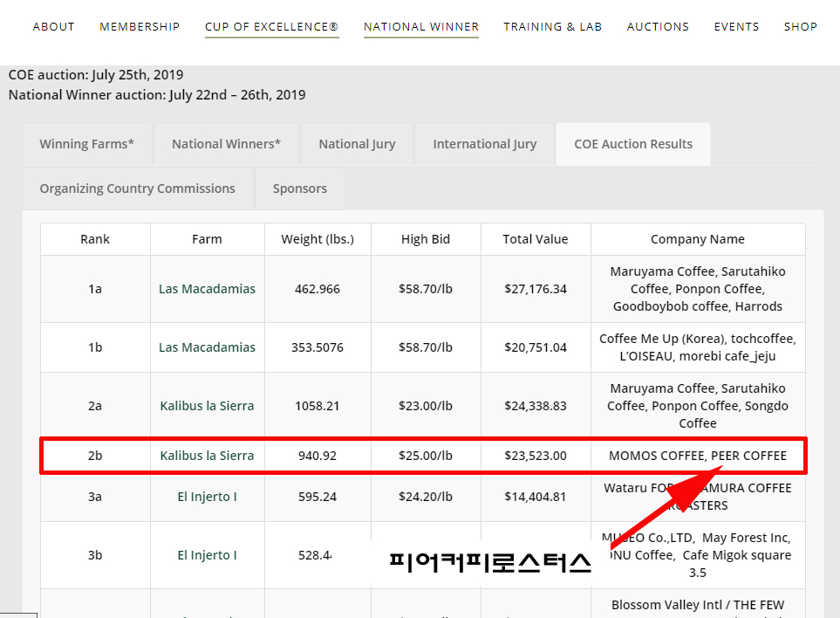Image resolution: width=840 pixels, height=618 pixels.
Task: Go to AUCTIONS in the navigation bar
Action: click(x=658, y=27)
